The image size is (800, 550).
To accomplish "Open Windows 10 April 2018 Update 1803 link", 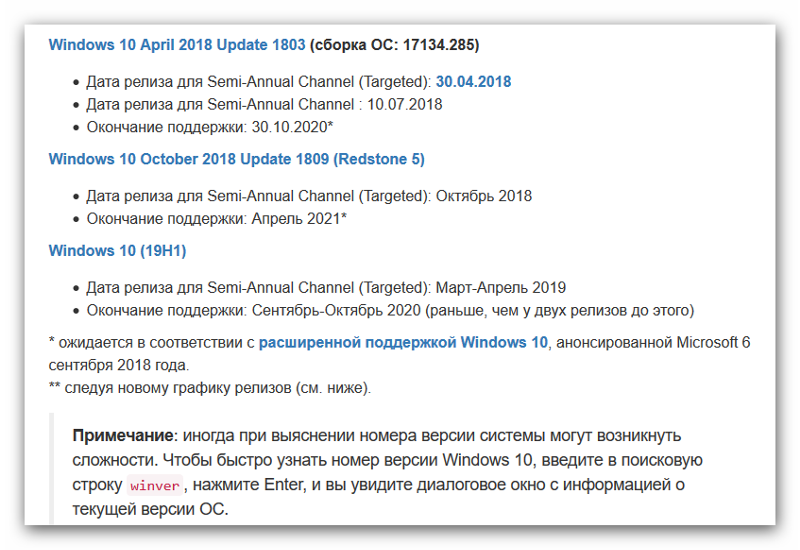I will click(x=177, y=45).
